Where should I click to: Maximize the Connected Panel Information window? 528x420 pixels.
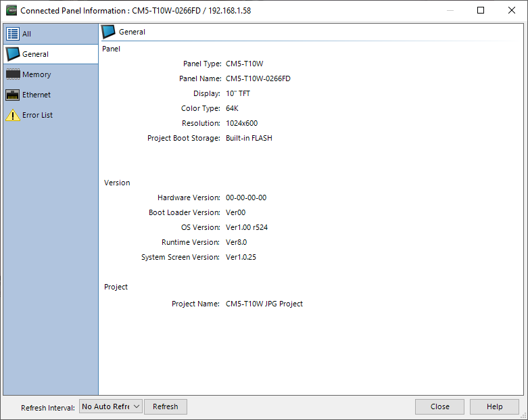pos(481,10)
